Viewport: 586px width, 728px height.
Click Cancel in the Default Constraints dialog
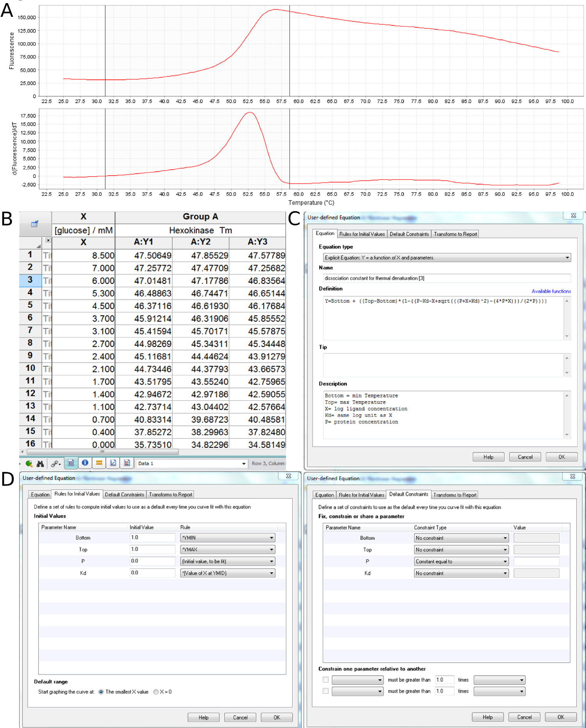[x=524, y=717]
